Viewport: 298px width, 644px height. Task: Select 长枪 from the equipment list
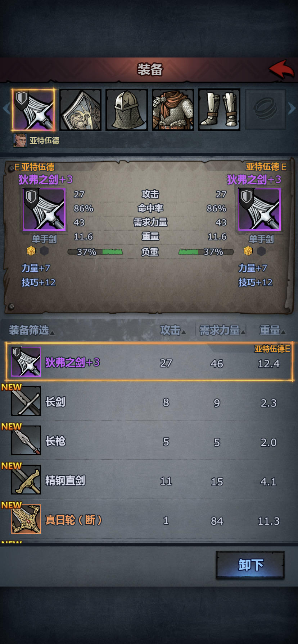tap(149, 441)
